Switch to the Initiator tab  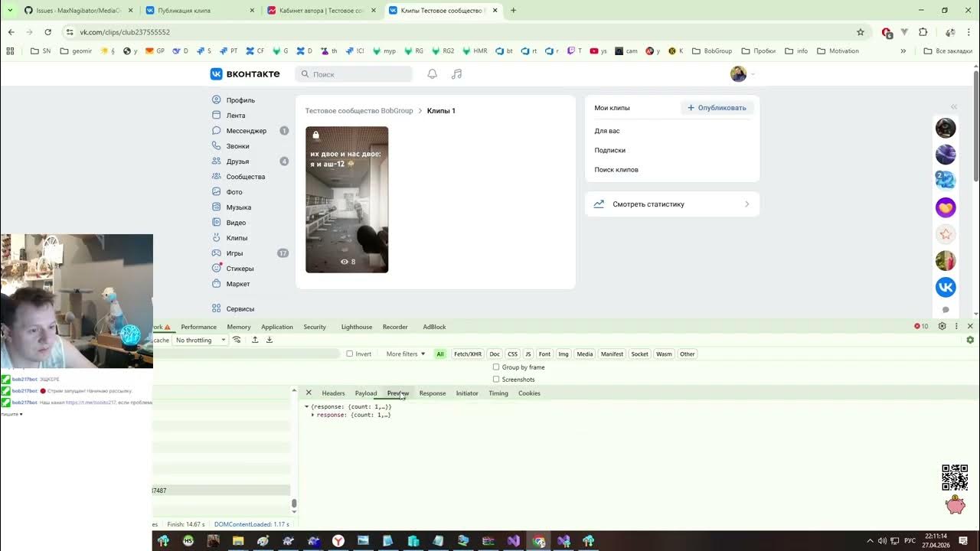click(x=467, y=393)
